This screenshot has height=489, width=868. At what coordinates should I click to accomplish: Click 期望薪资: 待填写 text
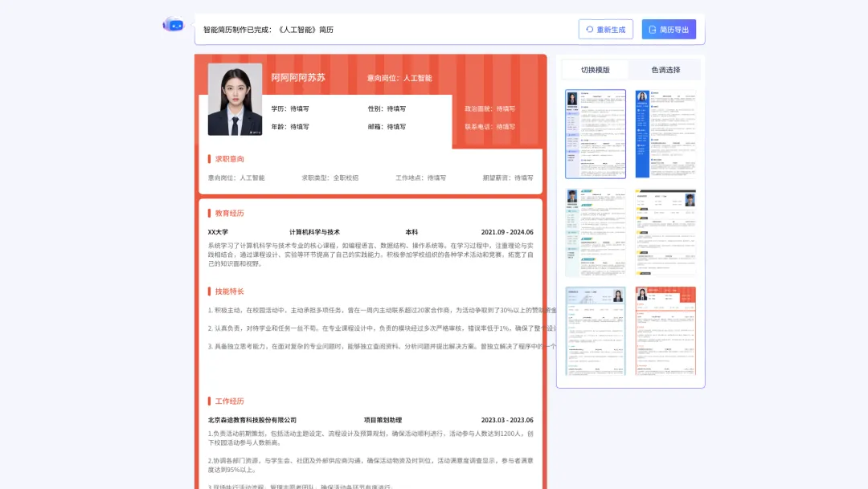(508, 177)
